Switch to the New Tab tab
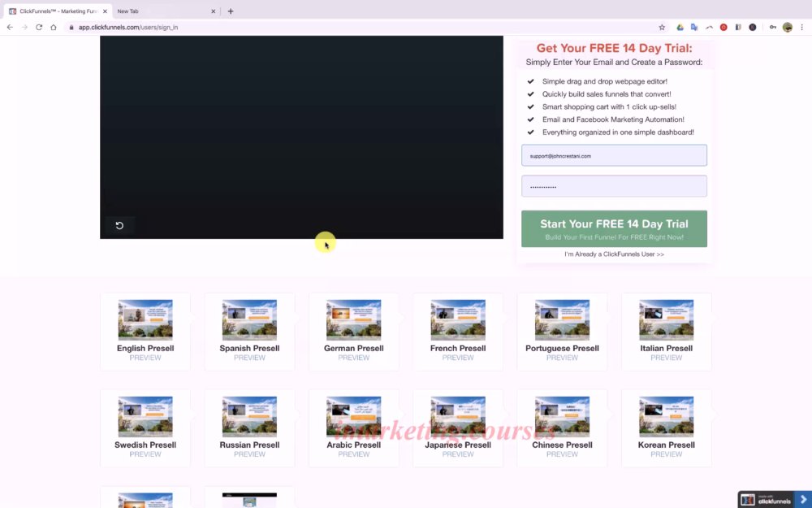The image size is (812, 508). pos(165,11)
